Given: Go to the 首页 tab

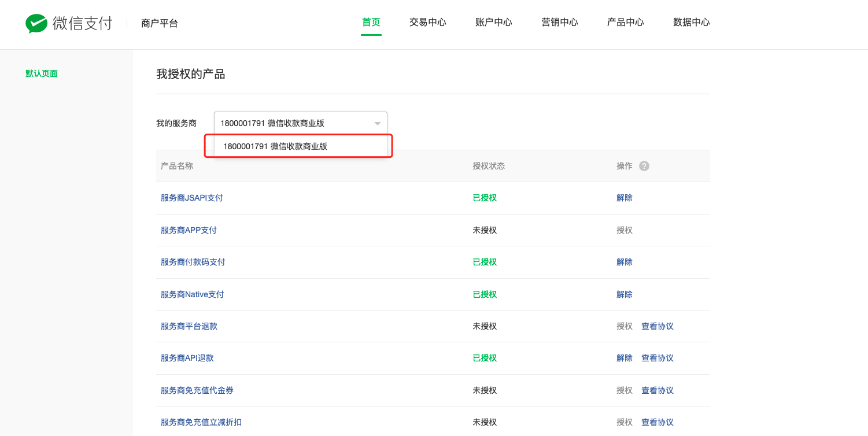Looking at the screenshot, I should [x=371, y=23].
